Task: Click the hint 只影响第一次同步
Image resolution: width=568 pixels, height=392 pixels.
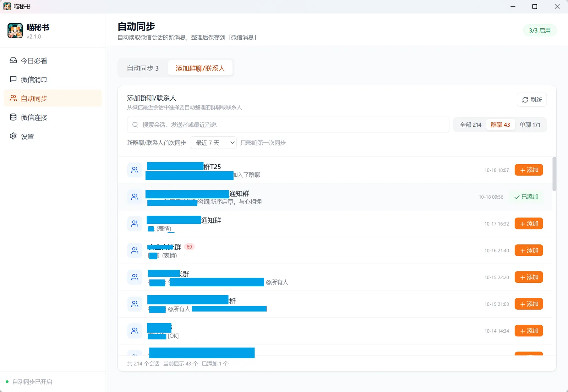Action: [x=263, y=143]
